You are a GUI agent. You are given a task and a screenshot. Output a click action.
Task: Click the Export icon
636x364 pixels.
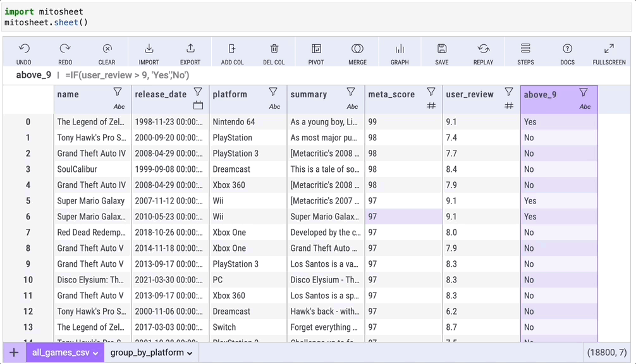click(x=190, y=49)
